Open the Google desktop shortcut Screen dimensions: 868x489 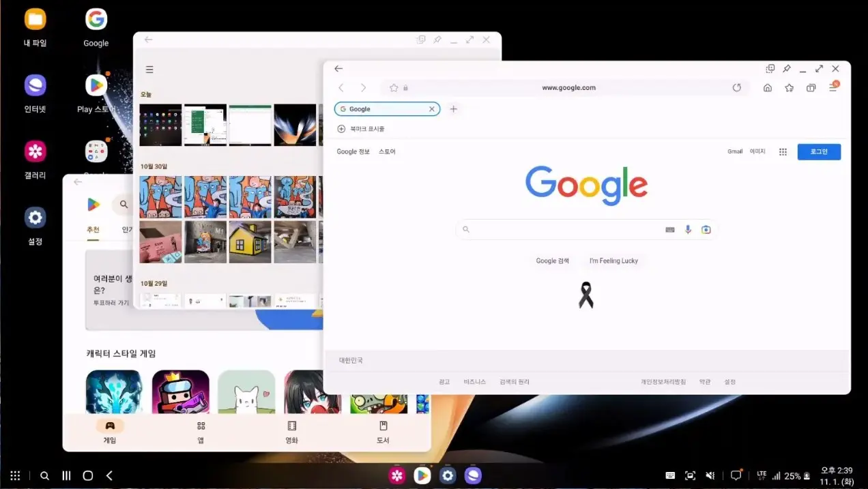[x=96, y=29]
